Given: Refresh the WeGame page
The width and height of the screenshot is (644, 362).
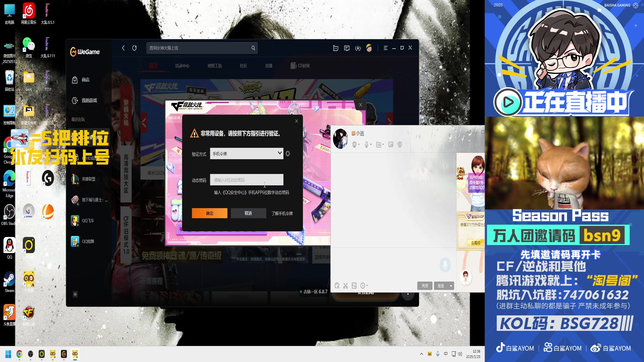Looking at the screenshot, I should (135, 48).
